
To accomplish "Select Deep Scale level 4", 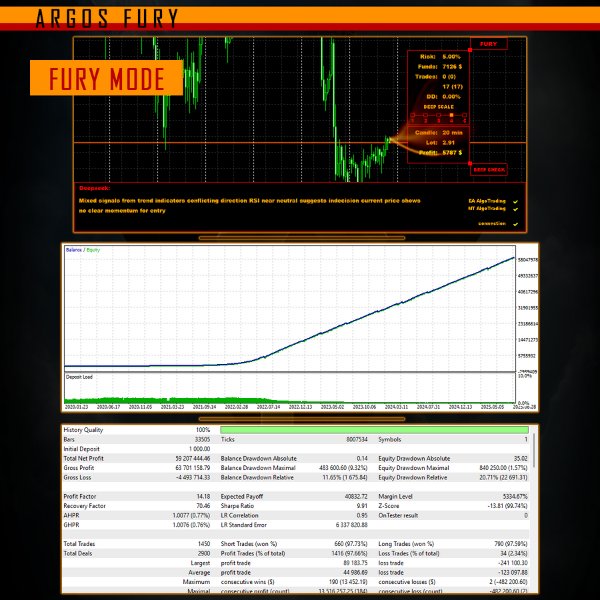I will point(452,115).
